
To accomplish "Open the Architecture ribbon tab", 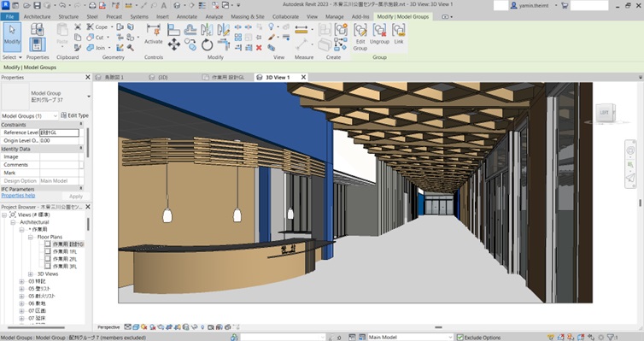I will pos(37,17).
